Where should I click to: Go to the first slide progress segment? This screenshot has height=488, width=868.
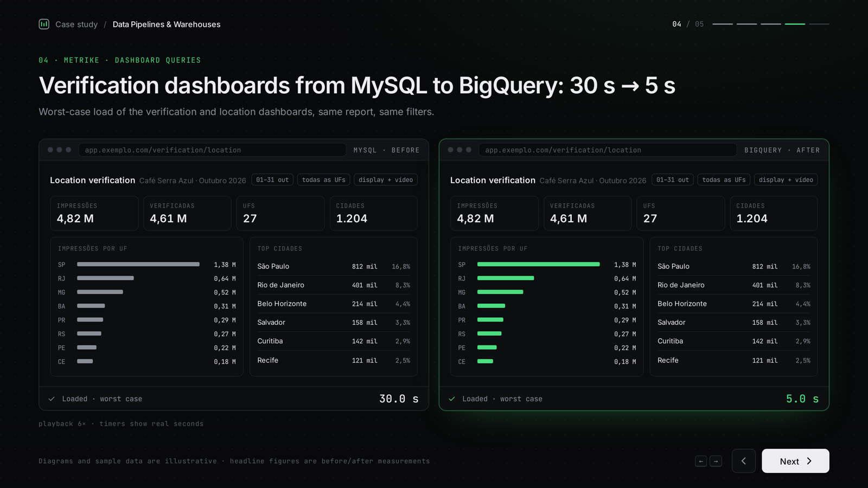723,24
